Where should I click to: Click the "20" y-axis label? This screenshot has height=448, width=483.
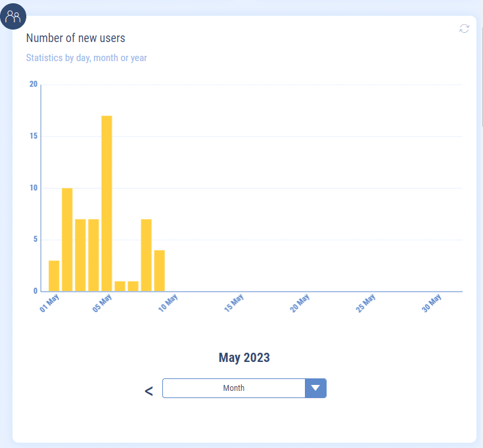point(34,84)
